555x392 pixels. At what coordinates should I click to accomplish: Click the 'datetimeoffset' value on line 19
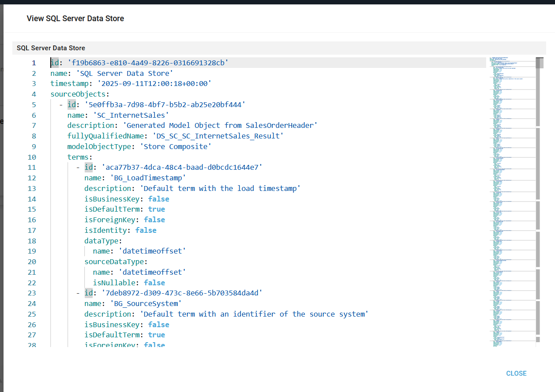click(x=152, y=251)
